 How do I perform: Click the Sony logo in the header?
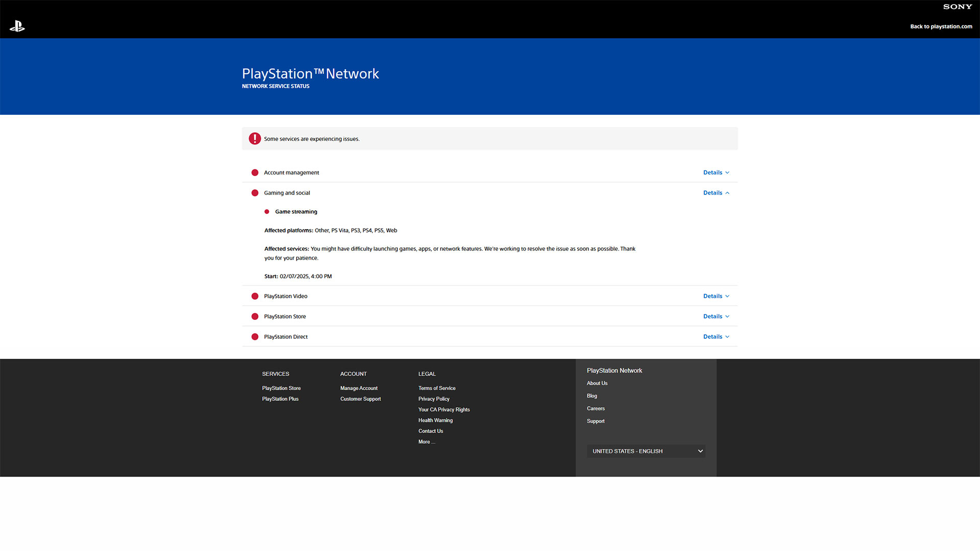(957, 7)
